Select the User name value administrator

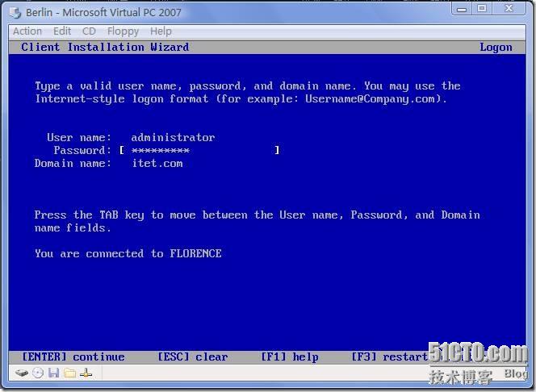coord(173,138)
